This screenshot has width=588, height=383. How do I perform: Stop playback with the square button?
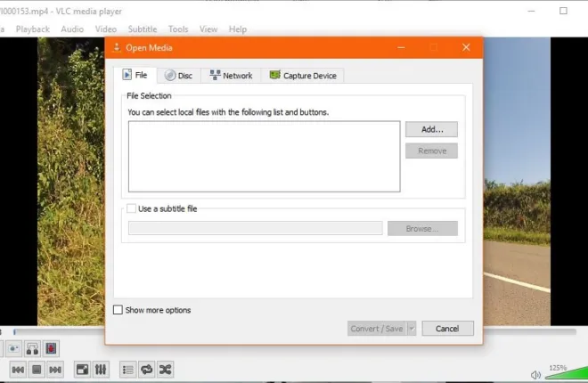37,370
